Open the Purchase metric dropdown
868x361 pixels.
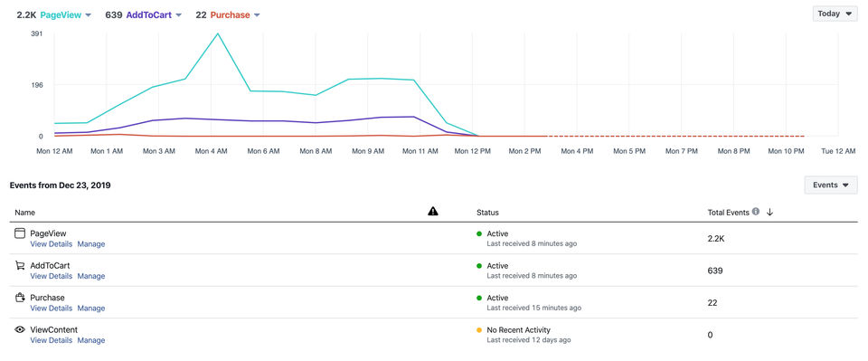click(x=257, y=15)
